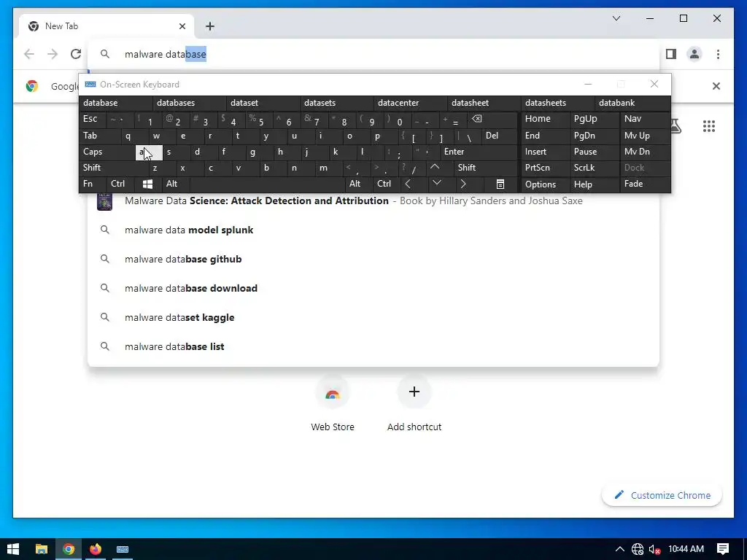Image resolution: width=747 pixels, height=560 pixels.
Task: Open Windows Start menu
Action: click(x=13, y=549)
